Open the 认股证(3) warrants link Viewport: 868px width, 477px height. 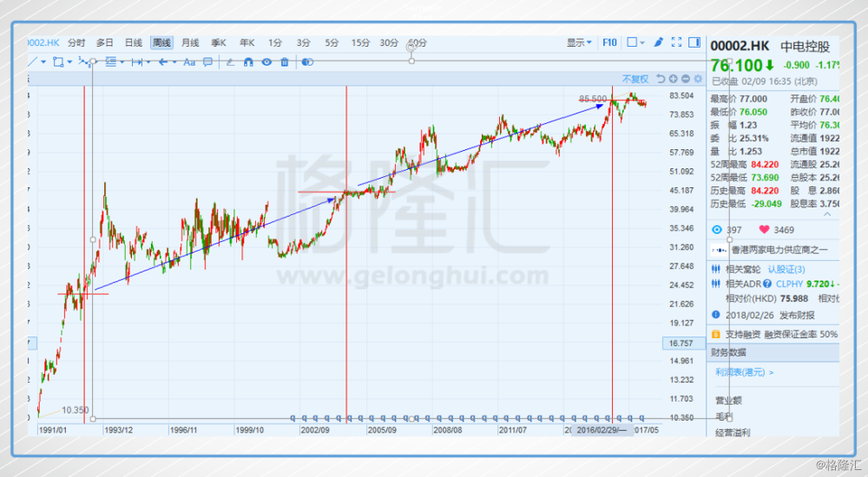click(786, 270)
